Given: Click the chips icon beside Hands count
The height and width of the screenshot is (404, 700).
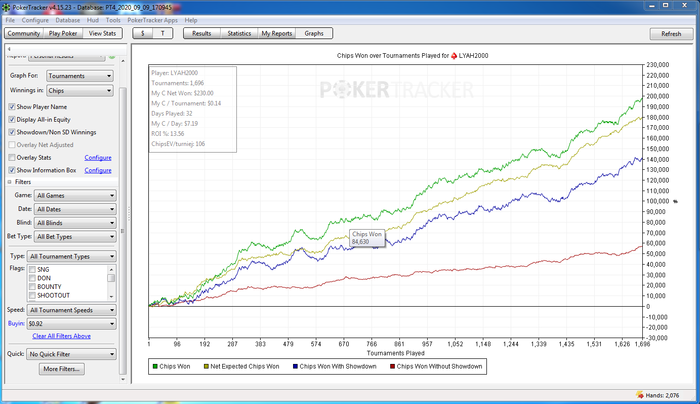Looking at the screenshot, I should pos(639,395).
